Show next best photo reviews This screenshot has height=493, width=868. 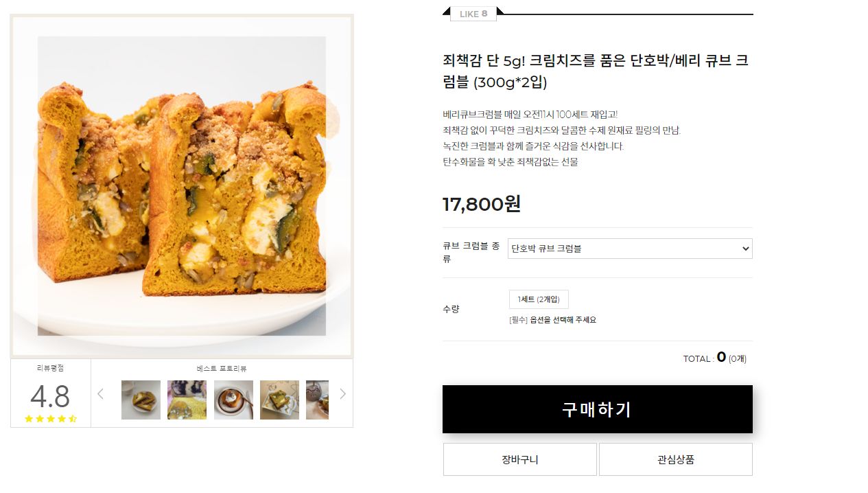[x=343, y=393]
